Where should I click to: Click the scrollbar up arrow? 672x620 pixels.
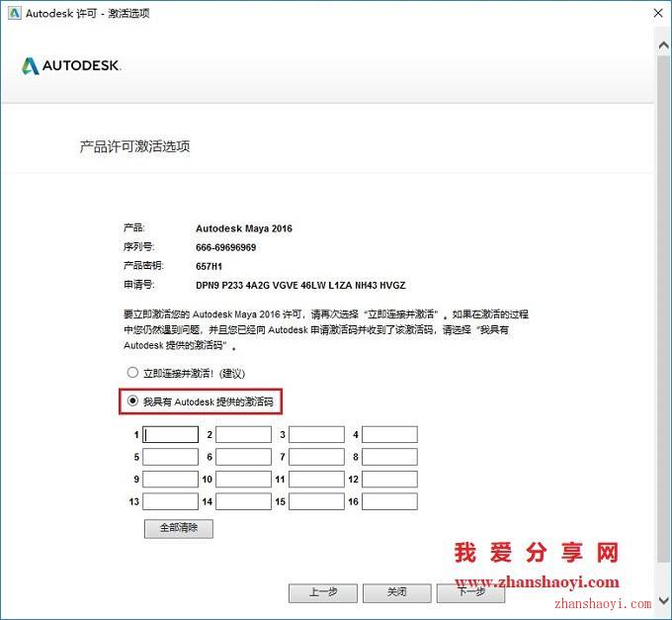tap(663, 44)
